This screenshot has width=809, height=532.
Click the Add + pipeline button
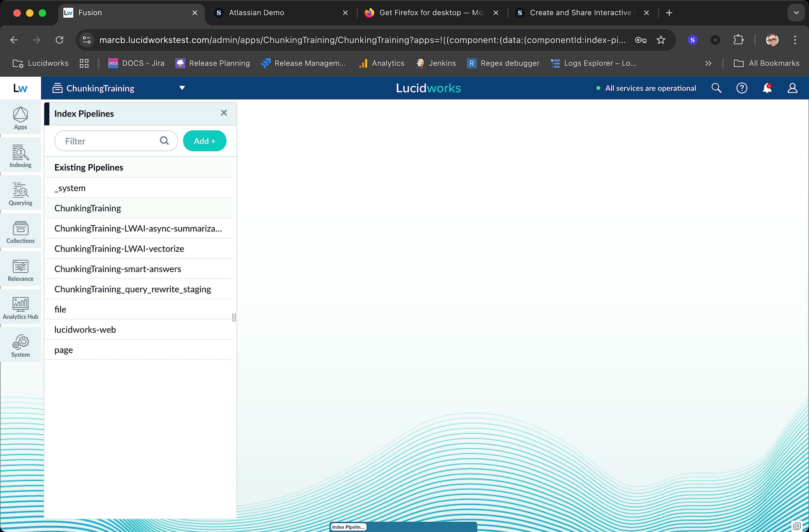coord(205,141)
